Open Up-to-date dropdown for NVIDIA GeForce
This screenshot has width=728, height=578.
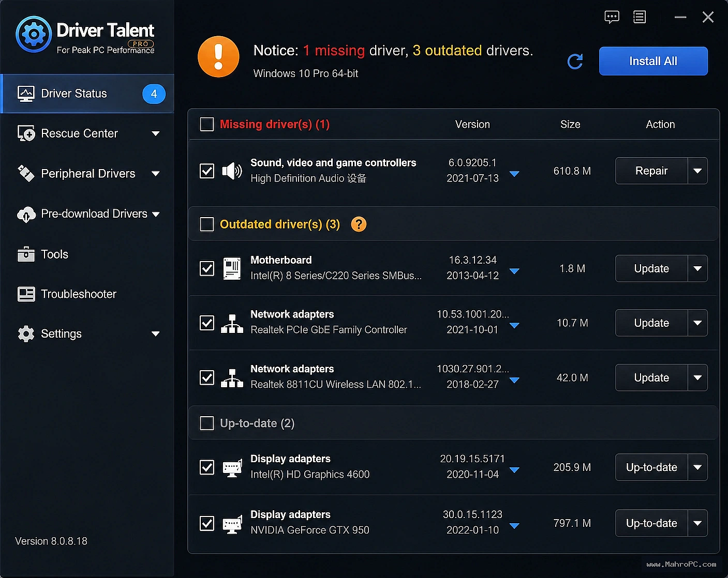click(697, 523)
